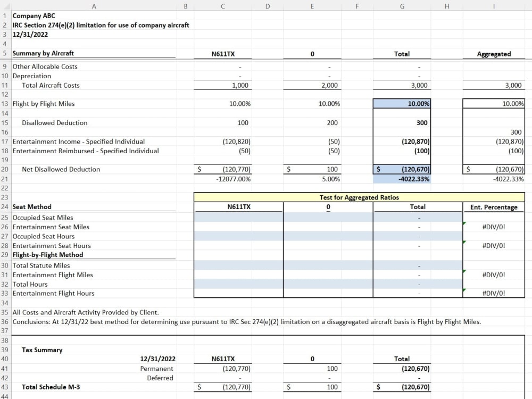Select the blue highlighted 10.00% Total cell

[x=402, y=104]
